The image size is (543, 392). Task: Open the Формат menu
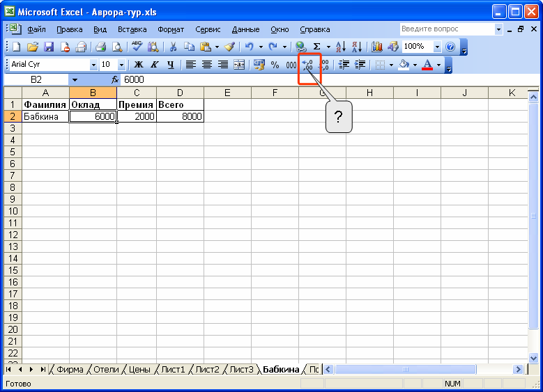click(x=171, y=29)
